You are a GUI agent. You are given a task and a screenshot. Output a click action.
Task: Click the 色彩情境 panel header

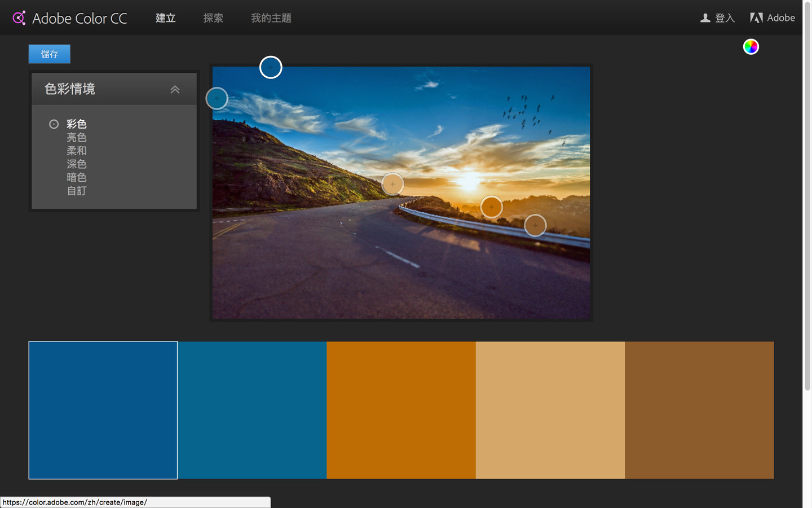tap(114, 89)
